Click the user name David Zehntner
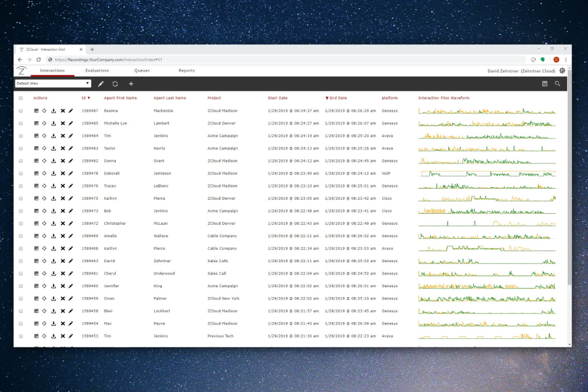 coord(503,71)
